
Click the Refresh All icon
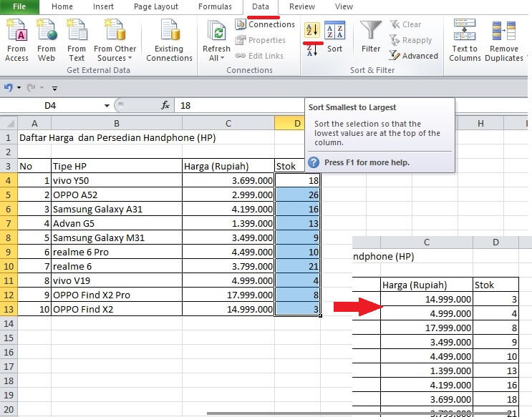point(216,32)
